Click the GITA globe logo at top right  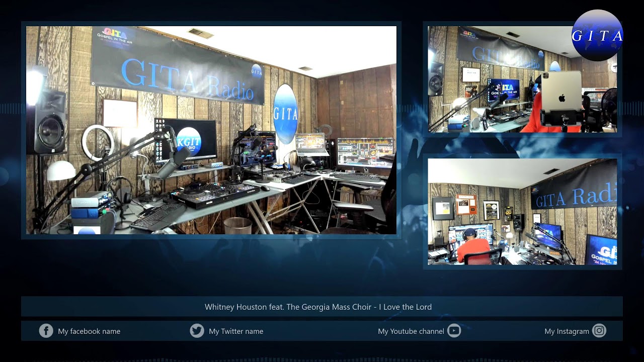597,35
